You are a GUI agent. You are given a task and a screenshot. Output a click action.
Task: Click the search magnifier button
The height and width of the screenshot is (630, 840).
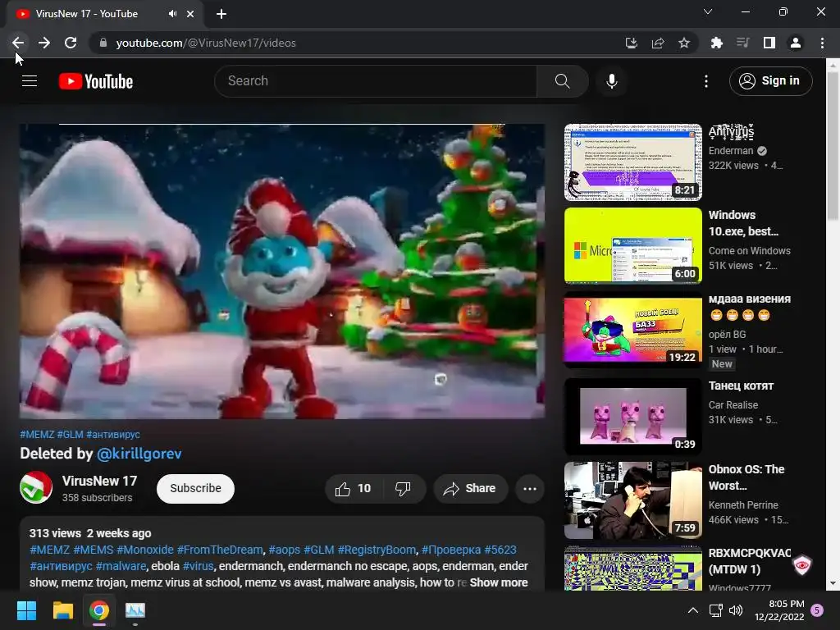coord(562,81)
